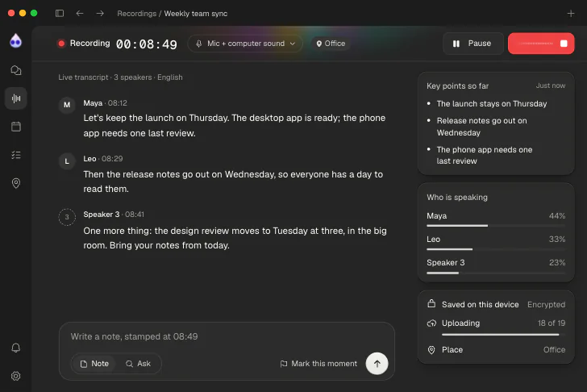
Task: Open the places pin sidebar icon
Action: coord(16,183)
